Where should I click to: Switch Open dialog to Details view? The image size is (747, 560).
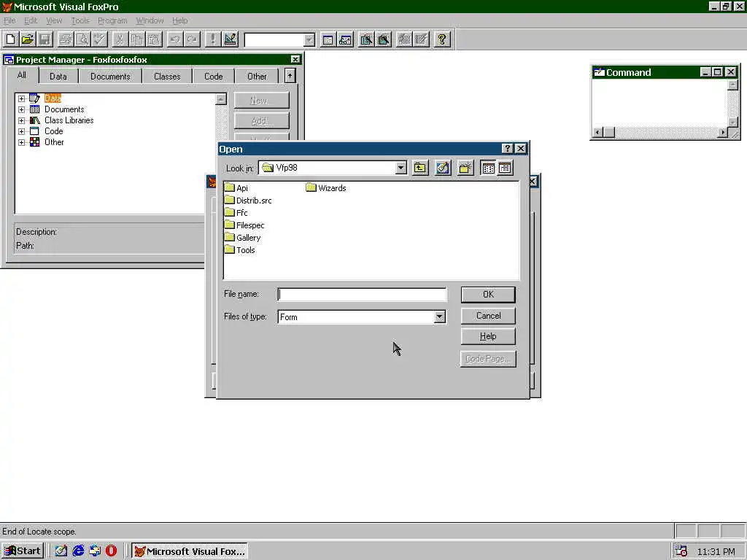tap(505, 168)
